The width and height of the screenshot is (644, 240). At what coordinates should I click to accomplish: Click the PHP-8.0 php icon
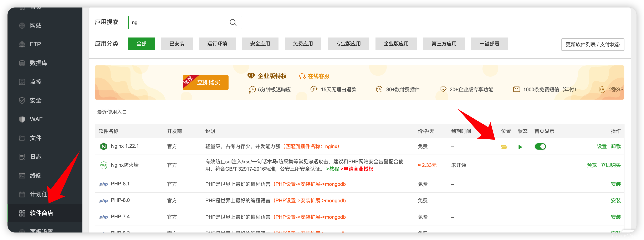click(103, 201)
